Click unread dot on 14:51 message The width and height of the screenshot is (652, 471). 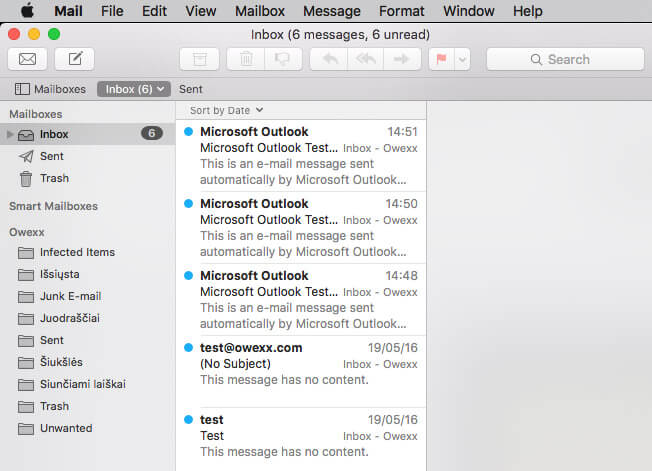tap(188, 131)
